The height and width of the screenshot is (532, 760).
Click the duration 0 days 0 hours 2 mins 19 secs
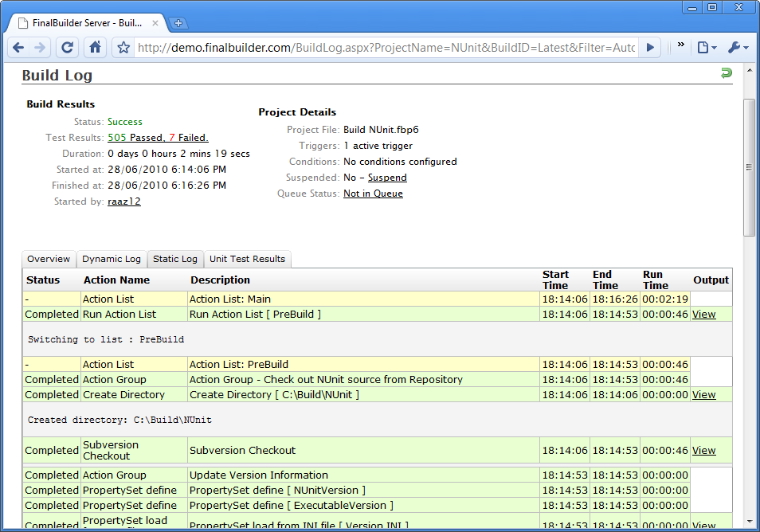click(179, 154)
